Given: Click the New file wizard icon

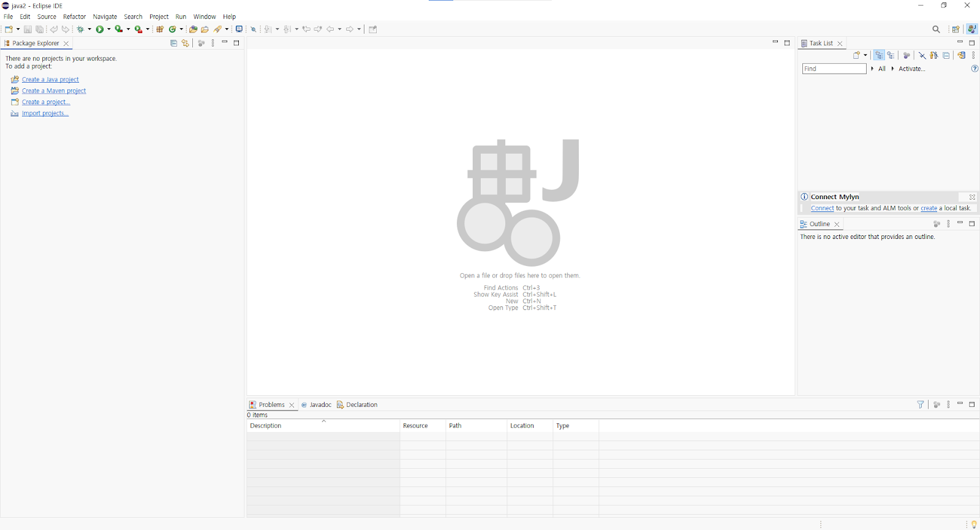Looking at the screenshot, I should 9,29.
